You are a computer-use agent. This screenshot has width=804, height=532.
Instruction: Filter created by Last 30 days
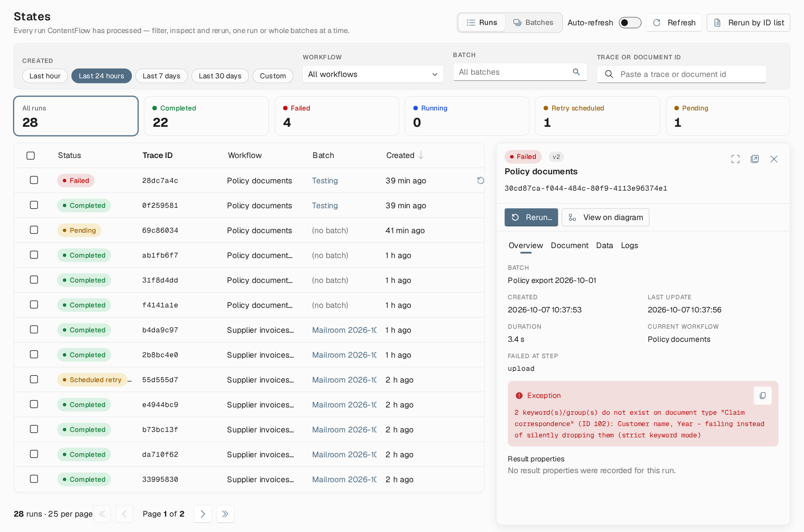(x=220, y=76)
